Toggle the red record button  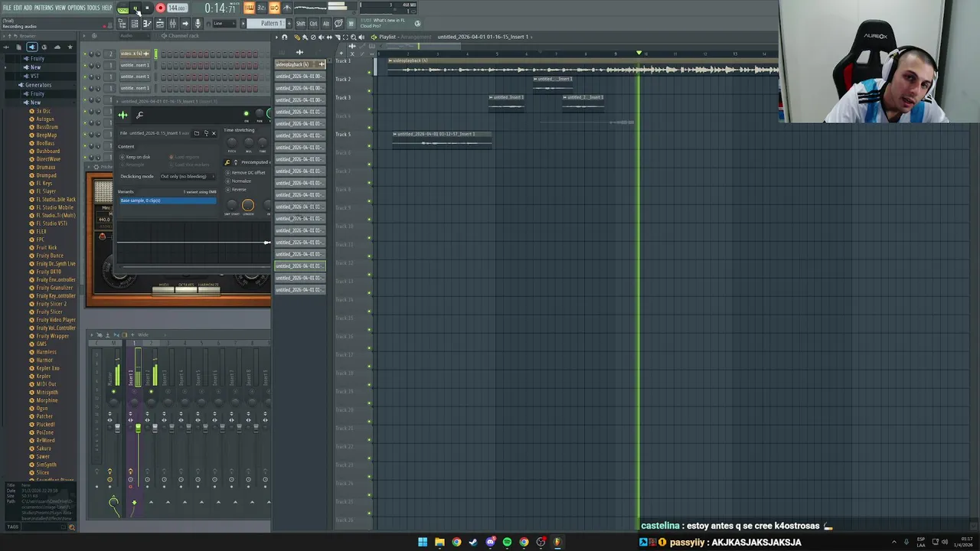pyautogui.click(x=161, y=8)
